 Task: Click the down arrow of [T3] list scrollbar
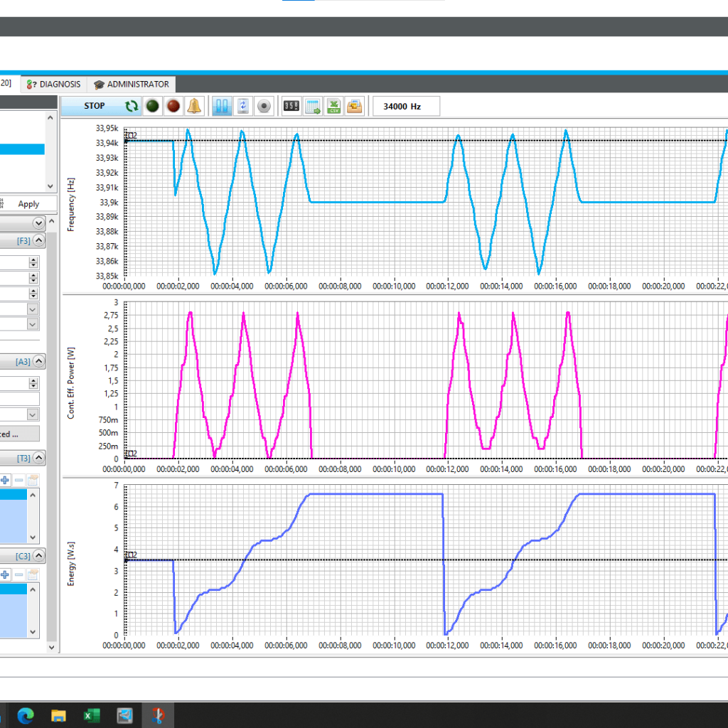[x=33, y=537]
